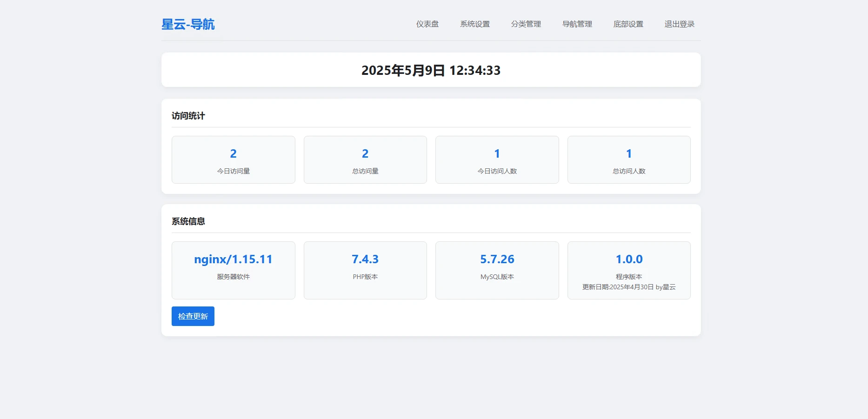Open 分类管理 menu
The height and width of the screenshot is (419, 868).
(x=526, y=24)
